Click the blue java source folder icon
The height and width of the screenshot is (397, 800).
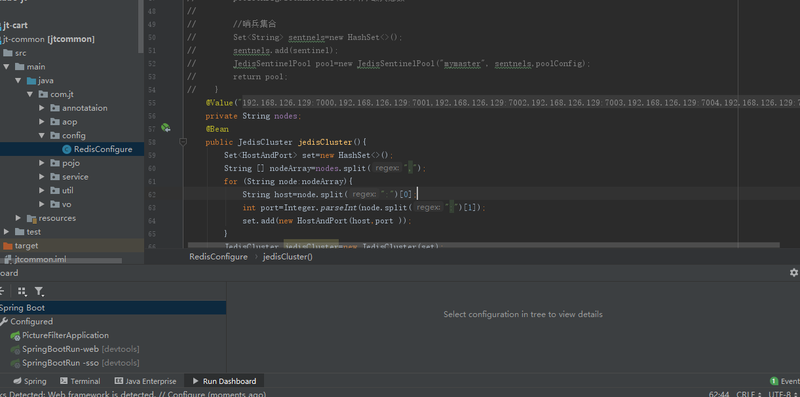point(32,81)
